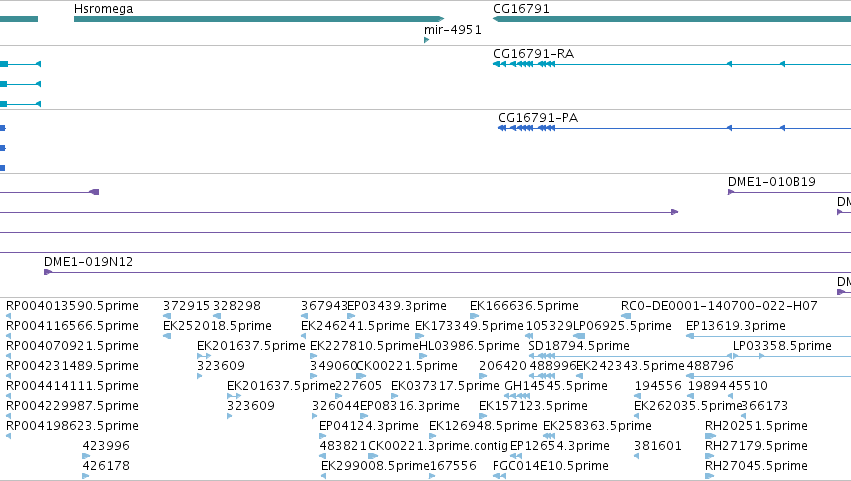Open feature 423996
851x481 pixels.
tap(106, 446)
